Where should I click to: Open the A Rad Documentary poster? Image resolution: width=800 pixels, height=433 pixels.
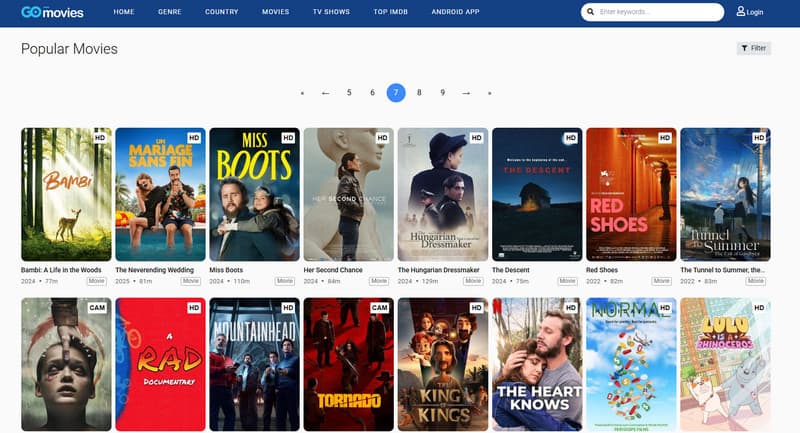point(160,364)
